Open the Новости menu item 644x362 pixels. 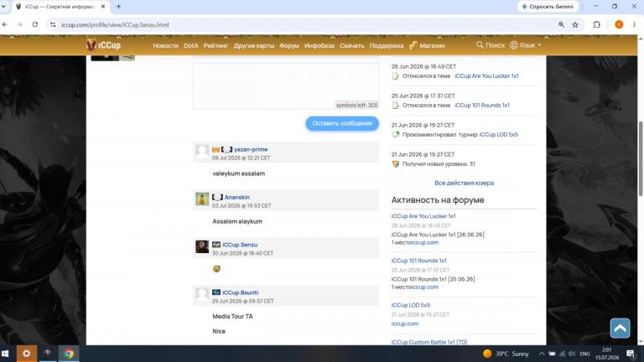pos(165,45)
